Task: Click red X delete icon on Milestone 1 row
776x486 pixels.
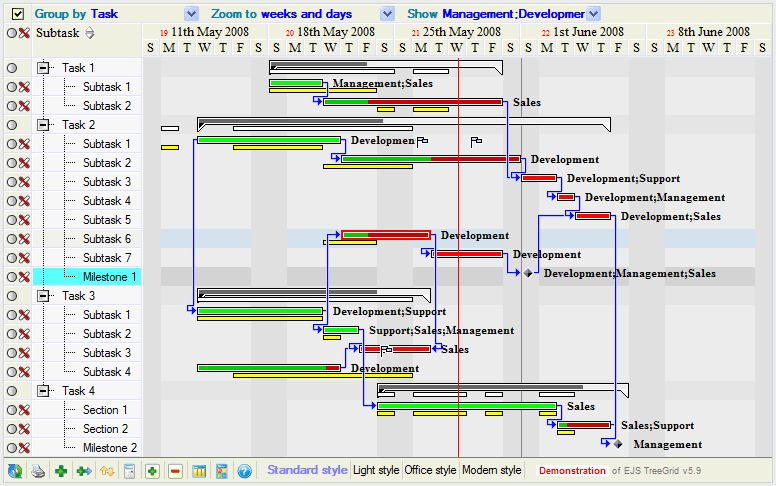Action: point(24,277)
